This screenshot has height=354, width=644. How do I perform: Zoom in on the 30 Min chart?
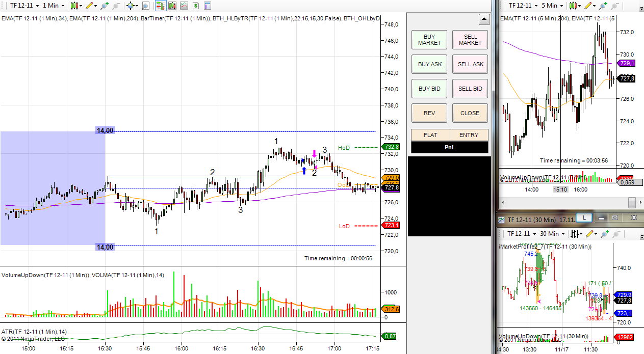coord(605,234)
